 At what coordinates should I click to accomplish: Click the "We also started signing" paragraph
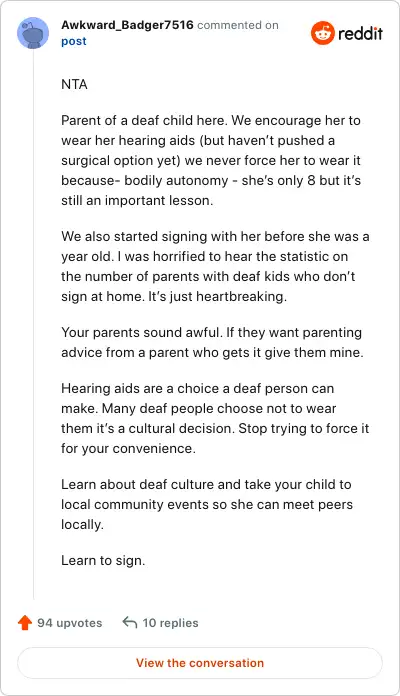tap(215, 266)
